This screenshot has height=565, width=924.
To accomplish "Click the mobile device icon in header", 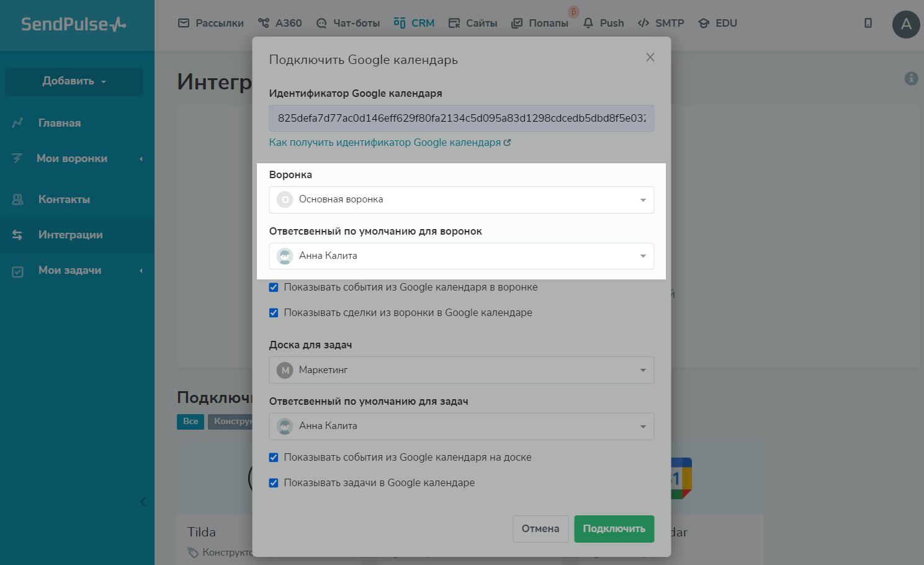I will coord(868,23).
